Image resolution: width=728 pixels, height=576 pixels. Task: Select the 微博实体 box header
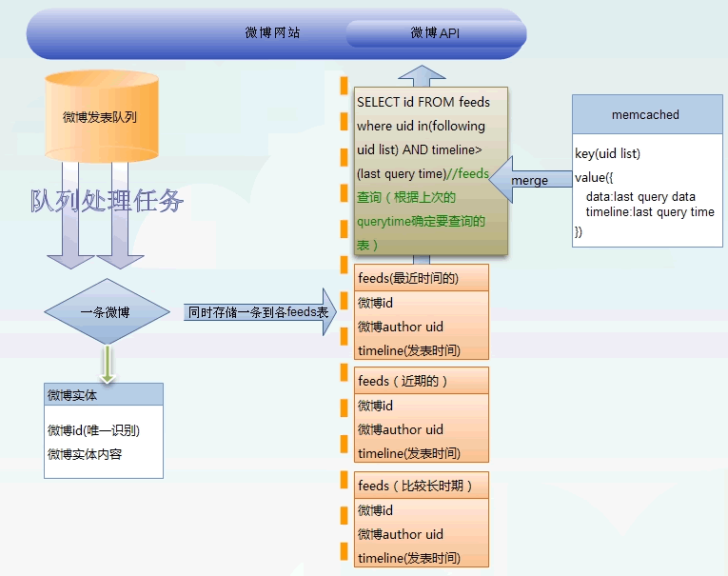click(104, 395)
